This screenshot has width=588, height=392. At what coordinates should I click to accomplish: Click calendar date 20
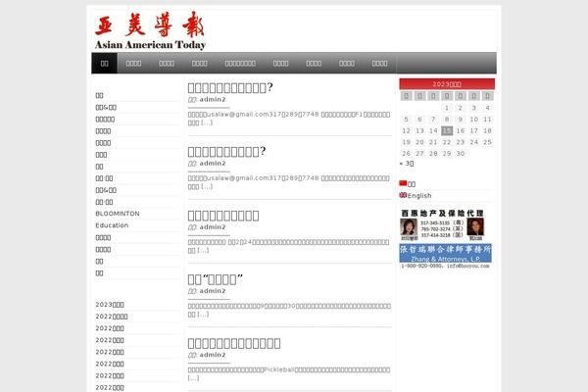coord(419,142)
